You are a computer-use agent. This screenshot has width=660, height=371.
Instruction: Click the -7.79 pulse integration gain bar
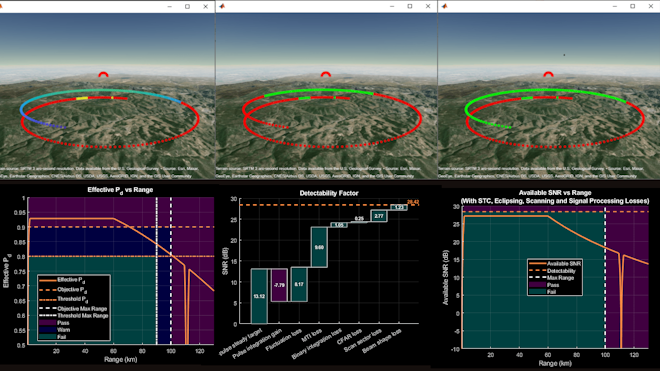coord(279,285)
